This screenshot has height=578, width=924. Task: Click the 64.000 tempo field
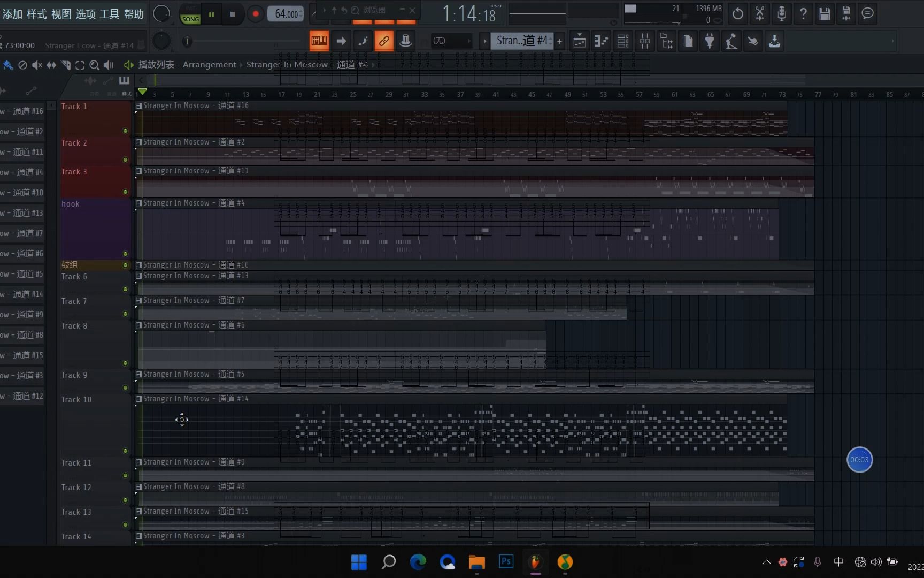(286, 14)
